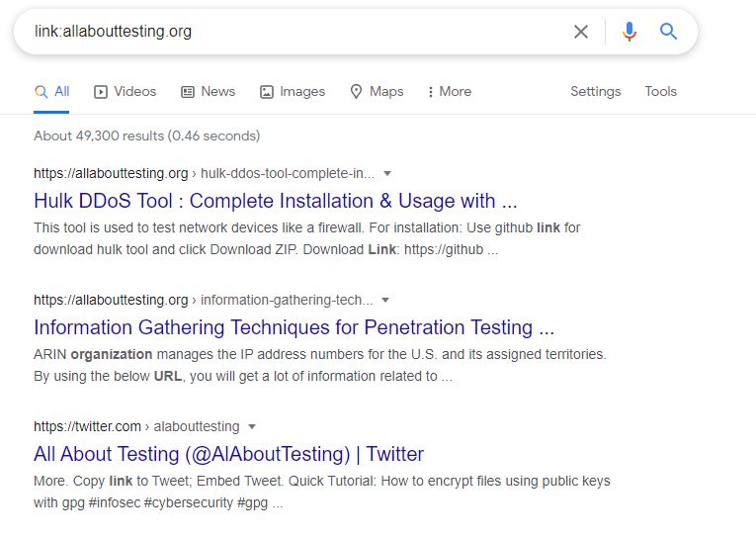
Task: Open the Maps tab
Action: (377, 92)
